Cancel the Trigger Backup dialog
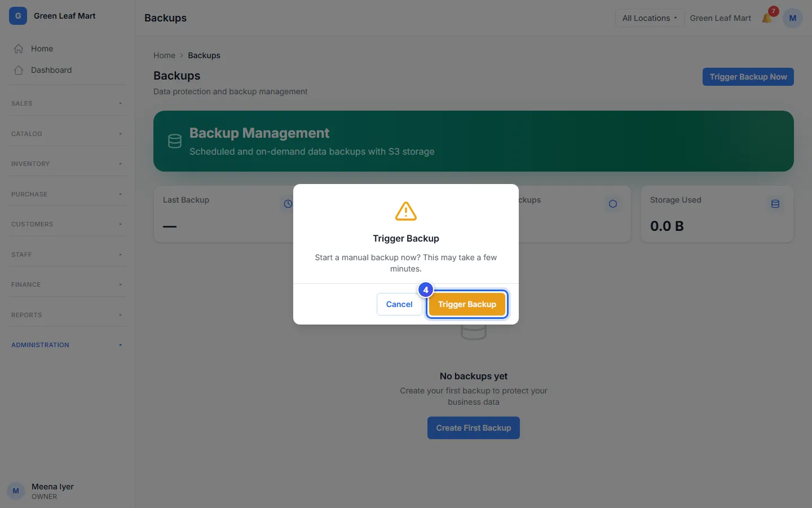This screenshot has height=508, width=812. coord(399,304)
